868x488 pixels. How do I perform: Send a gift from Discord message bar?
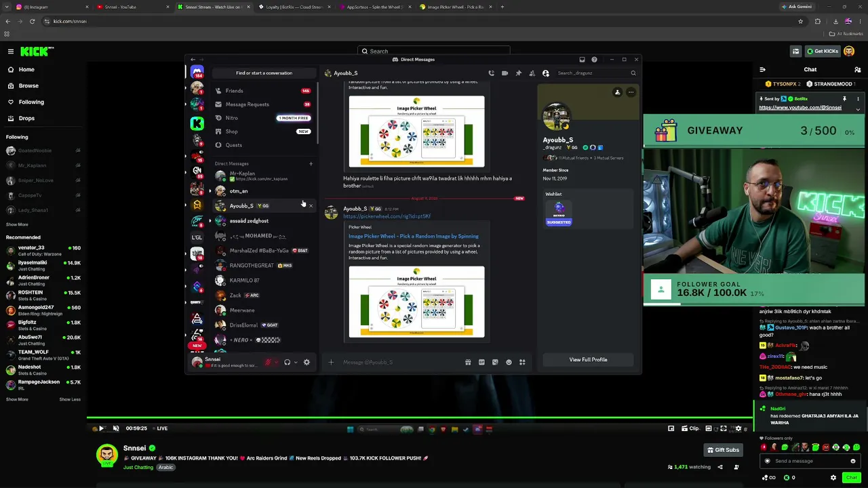click(468, 362)
